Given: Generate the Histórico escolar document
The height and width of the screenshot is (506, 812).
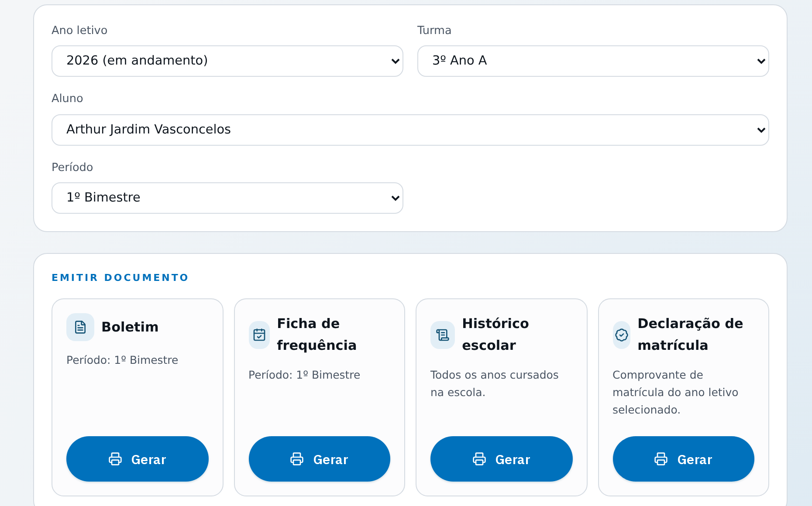Looking at the screenshot, I should (x=502, y=459).
